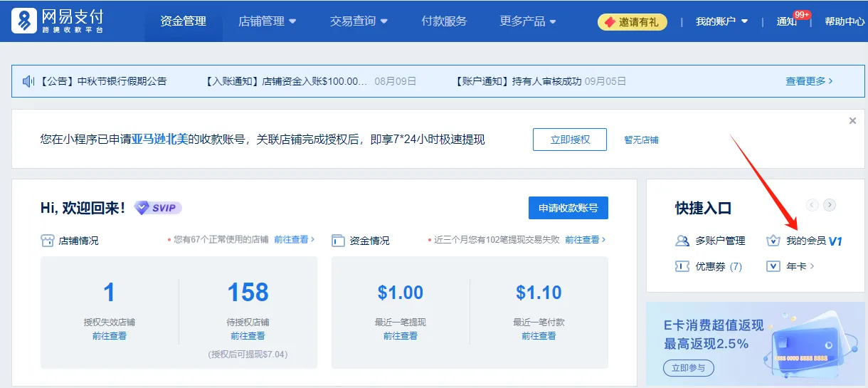Click the 年卡 card icon
Image resolution: width=868 pixels, height=388 pixels.
773,266
